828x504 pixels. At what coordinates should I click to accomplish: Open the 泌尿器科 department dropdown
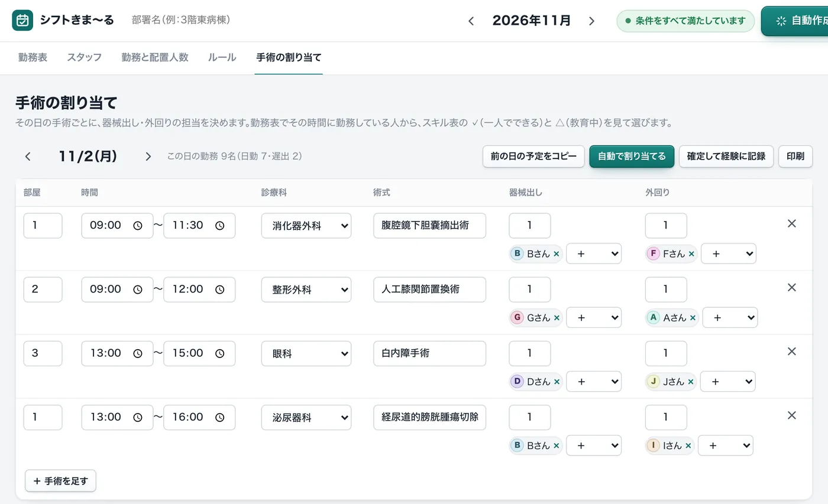coord(306,417)
